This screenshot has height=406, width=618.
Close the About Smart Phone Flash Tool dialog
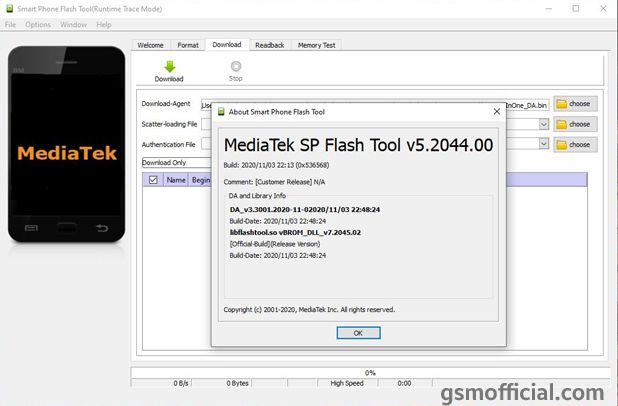[497, 112]
